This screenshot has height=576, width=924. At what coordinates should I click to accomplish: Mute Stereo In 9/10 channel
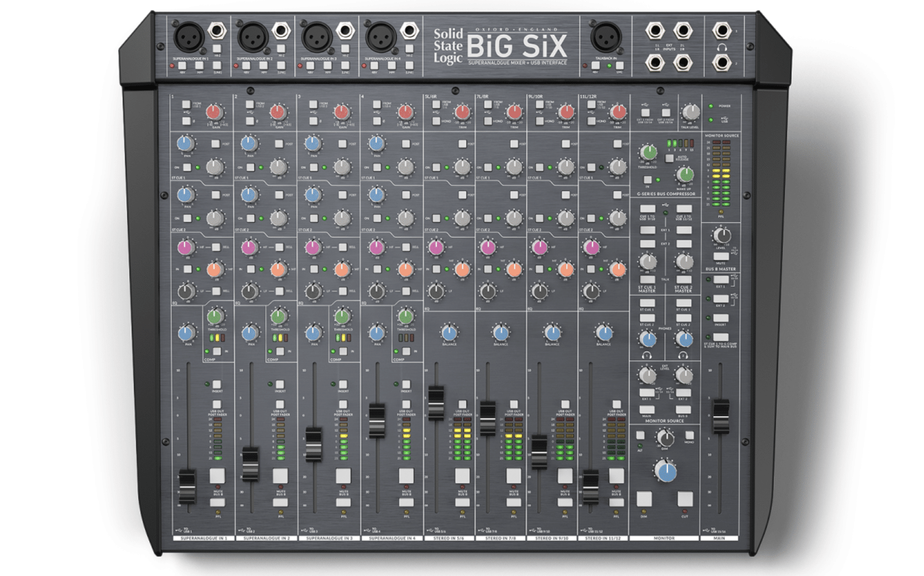pyautogui.click(x=565, y=476)
